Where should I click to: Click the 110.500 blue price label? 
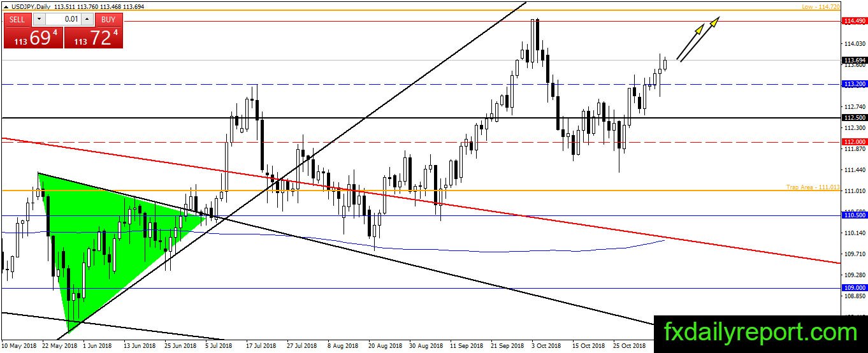click(x=855, y=215)
